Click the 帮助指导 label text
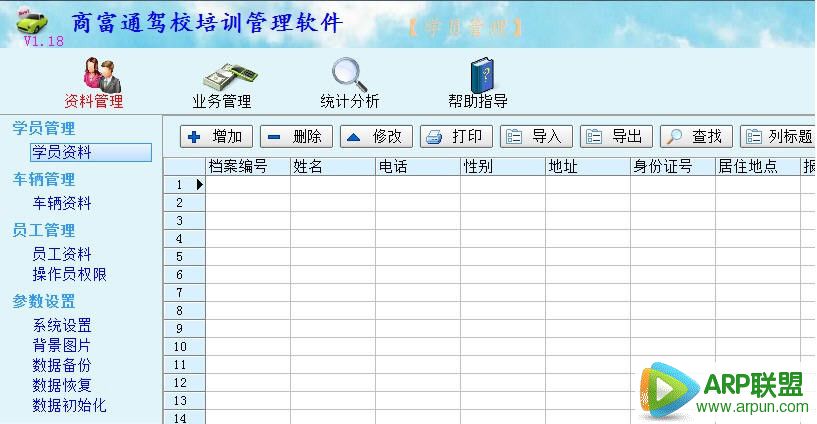 pos(478,101)
